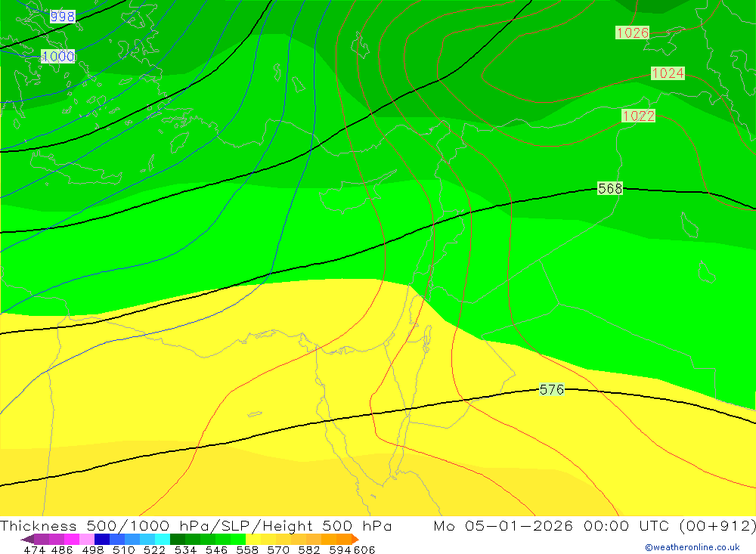Viewport: 756px width, 554px height.
Task: Pick the dark blue legend swatch
Action: click(101, 539)
